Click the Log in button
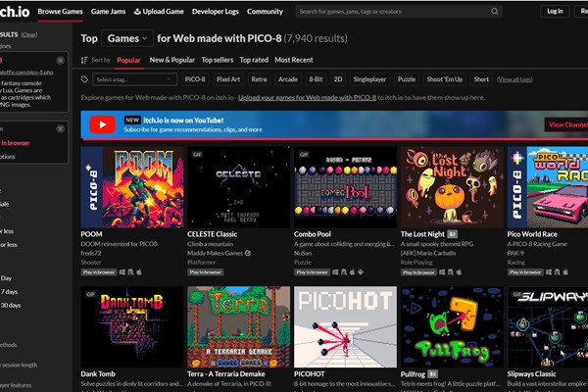 point(555,11)
